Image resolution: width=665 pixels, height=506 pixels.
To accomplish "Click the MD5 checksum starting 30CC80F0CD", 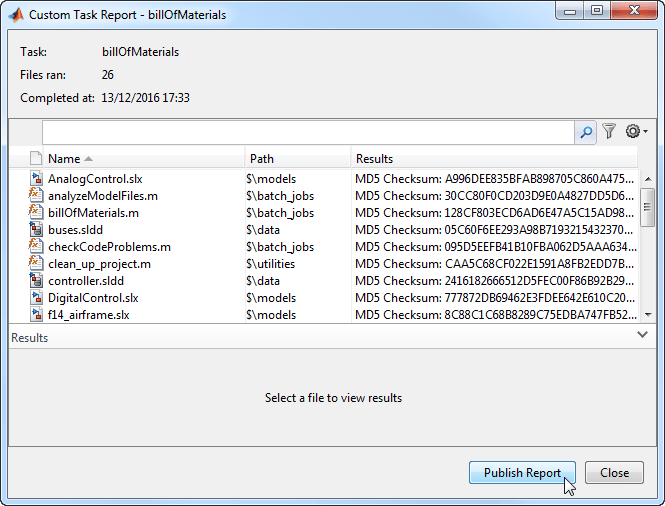I will click(495, 196).
